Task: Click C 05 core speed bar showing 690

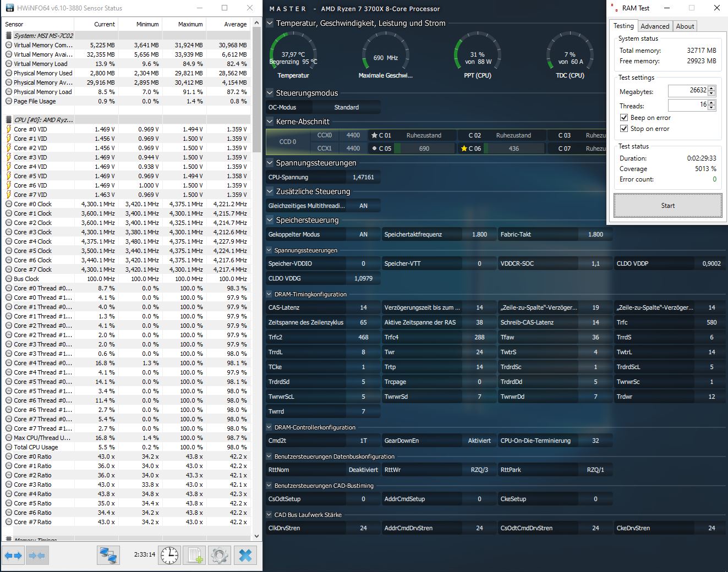Action: tap(424, 148)
